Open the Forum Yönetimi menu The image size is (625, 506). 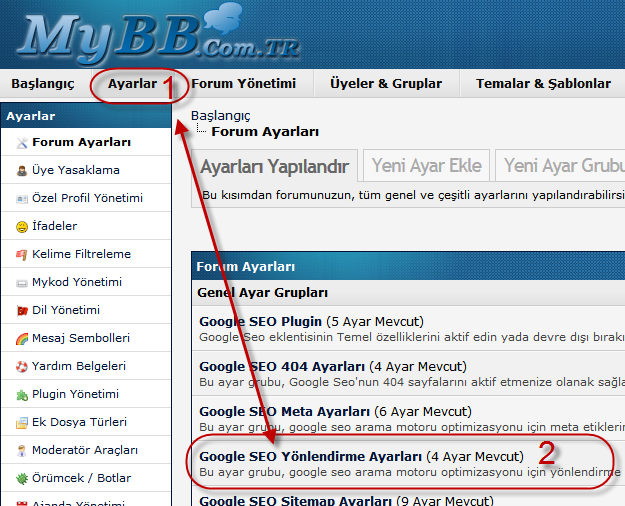(x=244, y=84)
